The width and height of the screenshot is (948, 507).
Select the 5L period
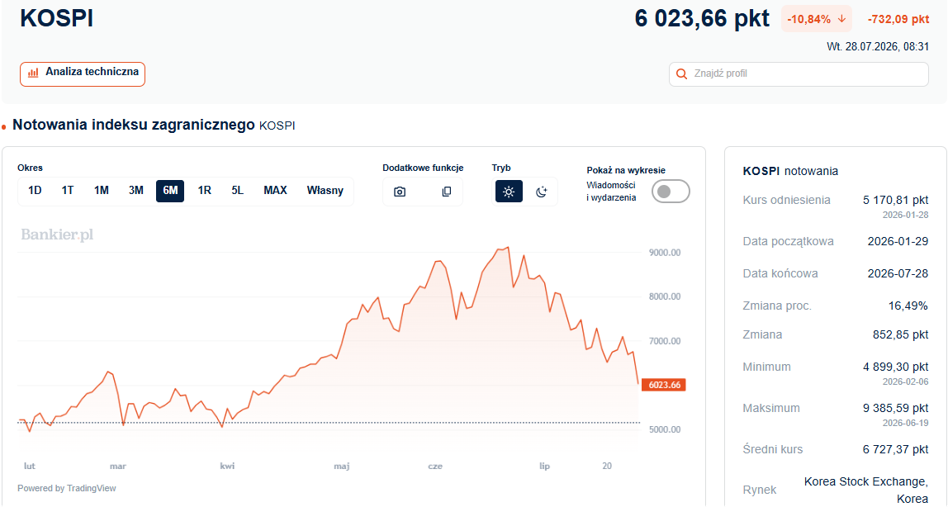coord(238,190)
